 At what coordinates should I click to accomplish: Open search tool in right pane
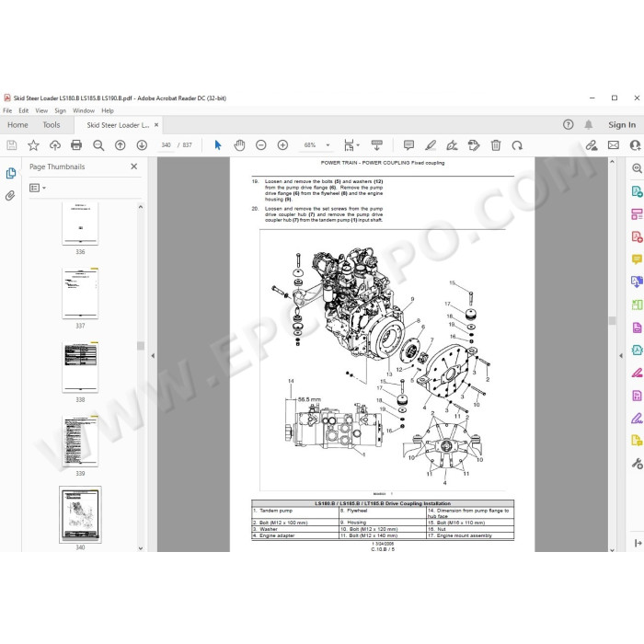[x=637, y=168]
